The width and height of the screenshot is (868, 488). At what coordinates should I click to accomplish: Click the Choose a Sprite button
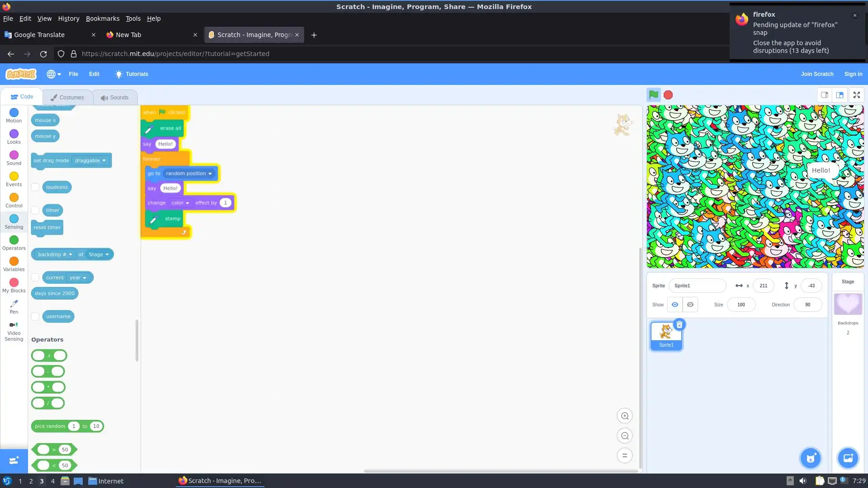click(x=811, y=458)
